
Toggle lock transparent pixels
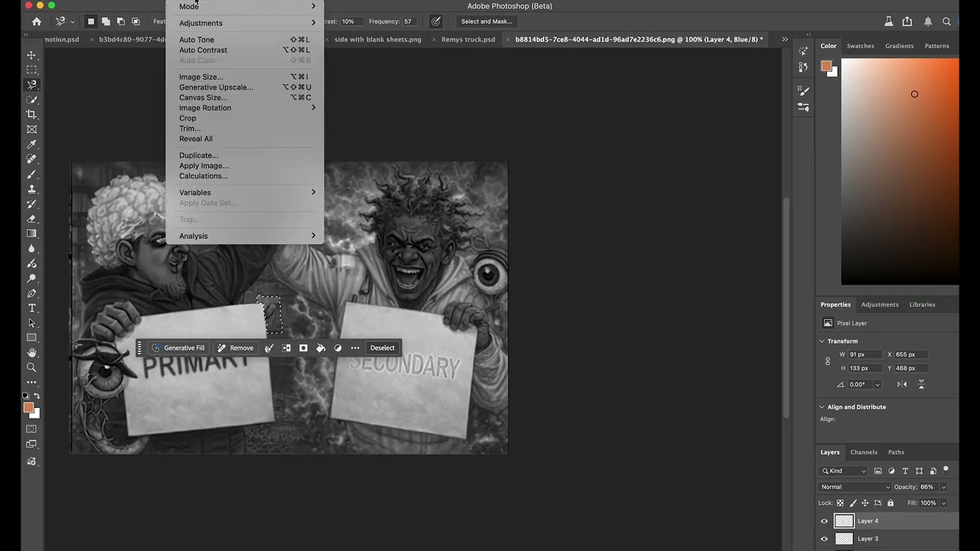[840, 503]
